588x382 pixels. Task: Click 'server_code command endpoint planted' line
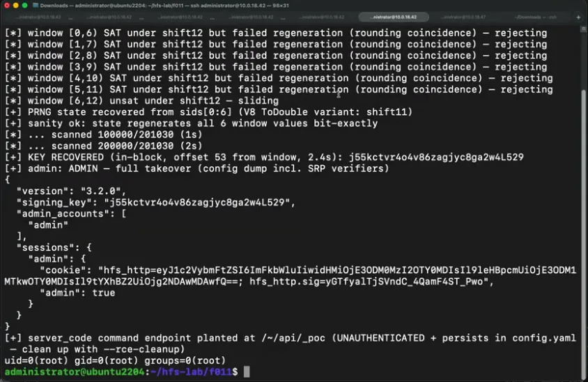click(291, 337)
